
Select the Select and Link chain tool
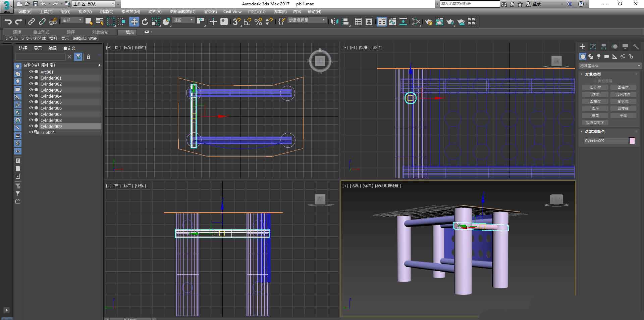pyautogui.click(x=31, y=22)
